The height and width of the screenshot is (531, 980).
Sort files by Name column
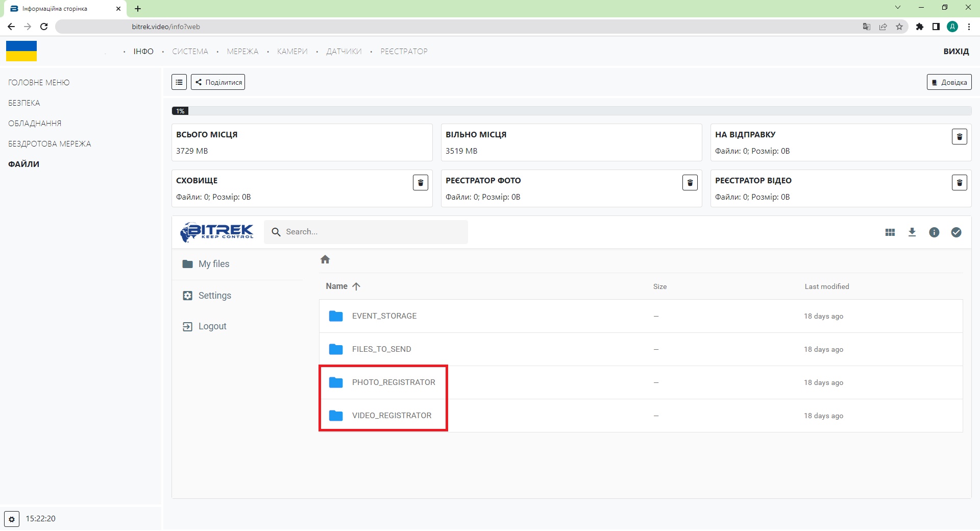point(337,286)
